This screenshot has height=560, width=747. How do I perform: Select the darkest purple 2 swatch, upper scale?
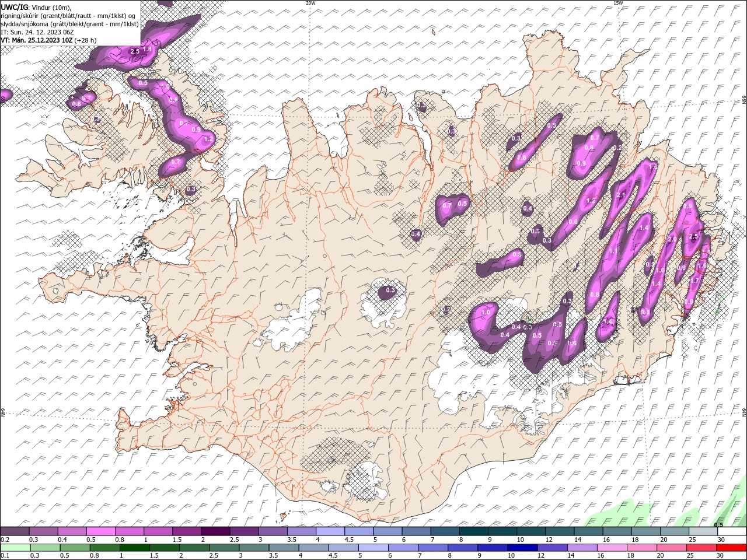215,531
